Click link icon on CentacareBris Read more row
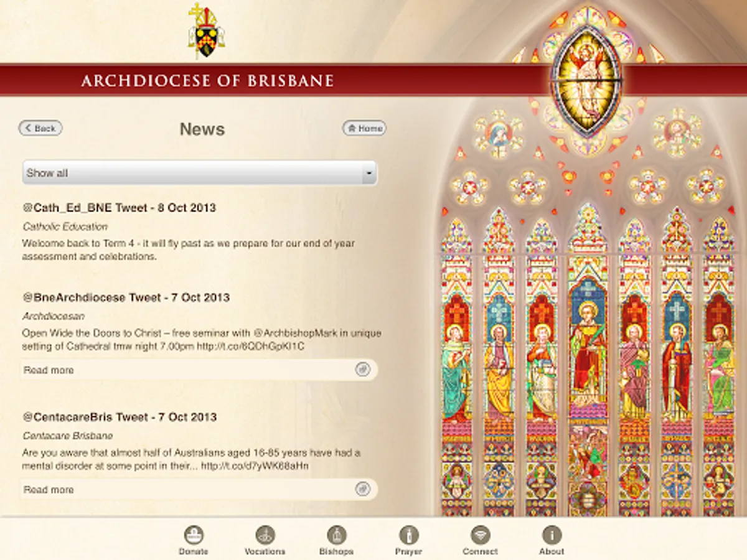 coord(362,489)
